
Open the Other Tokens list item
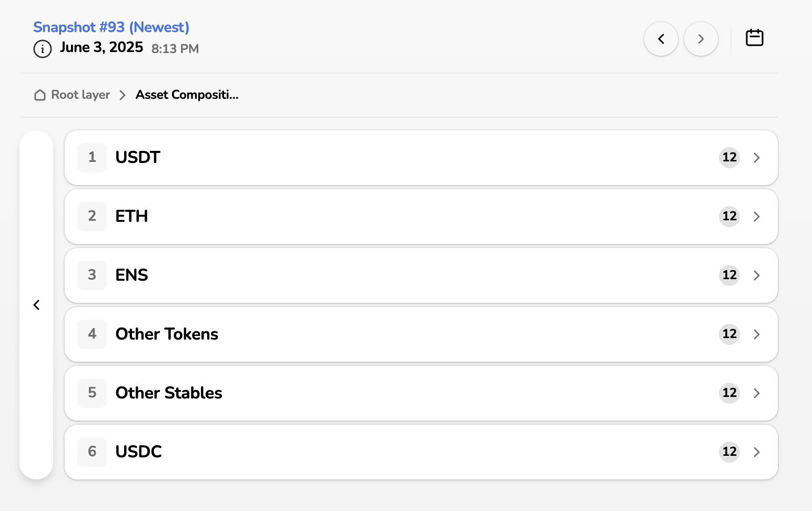click(x=167, y=334)
